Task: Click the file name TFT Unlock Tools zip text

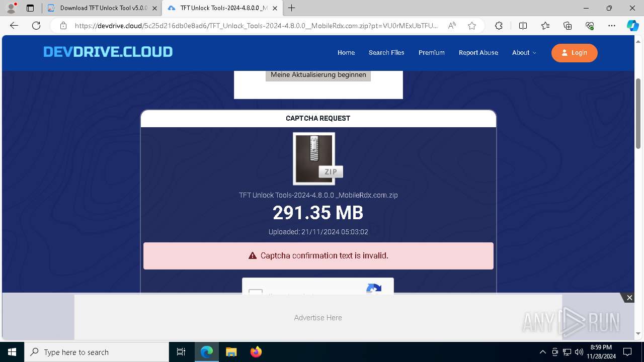Action: (x=318, y=195)
